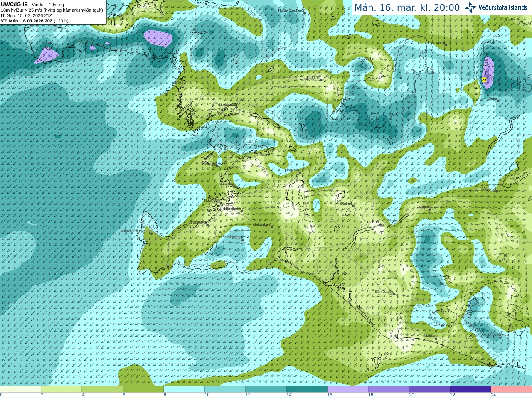Click the Setur station label
The height and width of the screenshot is (398, 532).
click(x=493, y=99)
